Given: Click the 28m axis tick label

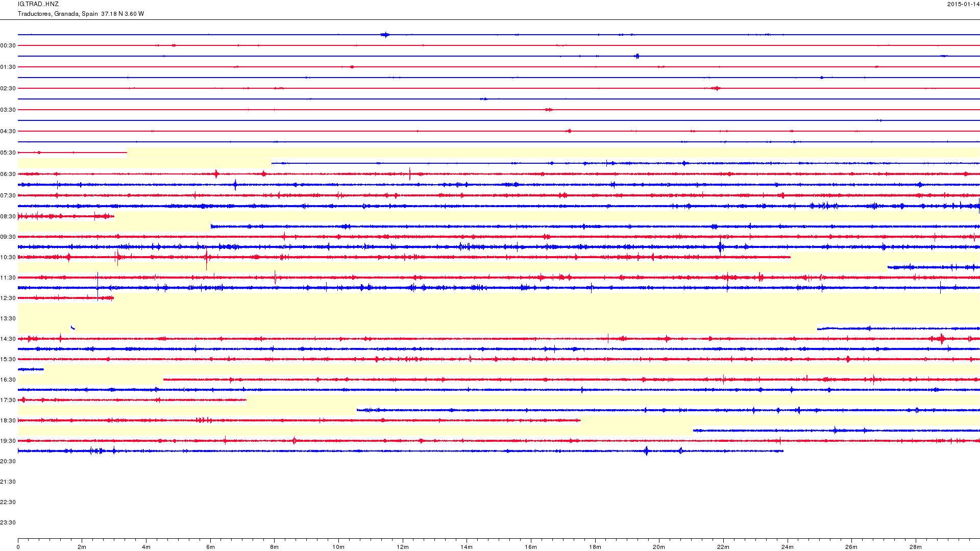Looking at the screenshot, I should 916,547.
